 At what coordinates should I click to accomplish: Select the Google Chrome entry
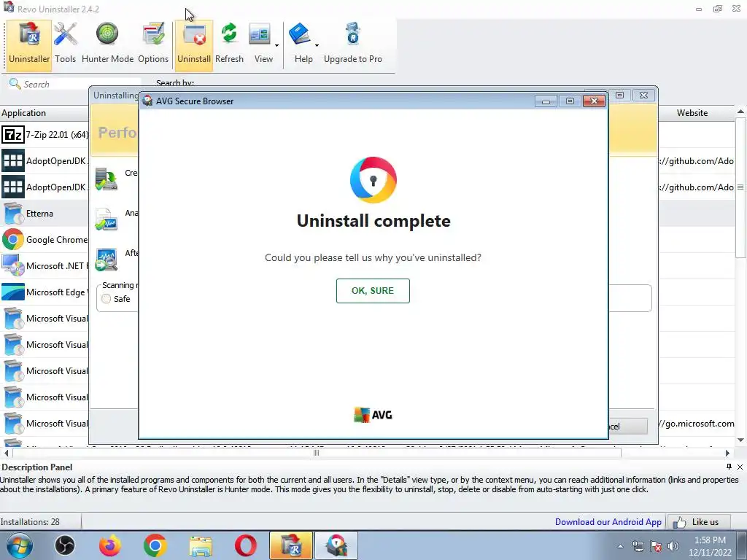44,239
